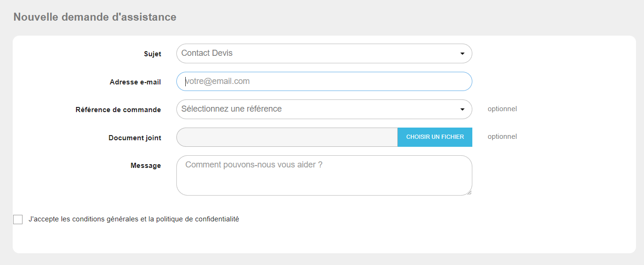Click the Adresse e-mail field label

(135, 82)
